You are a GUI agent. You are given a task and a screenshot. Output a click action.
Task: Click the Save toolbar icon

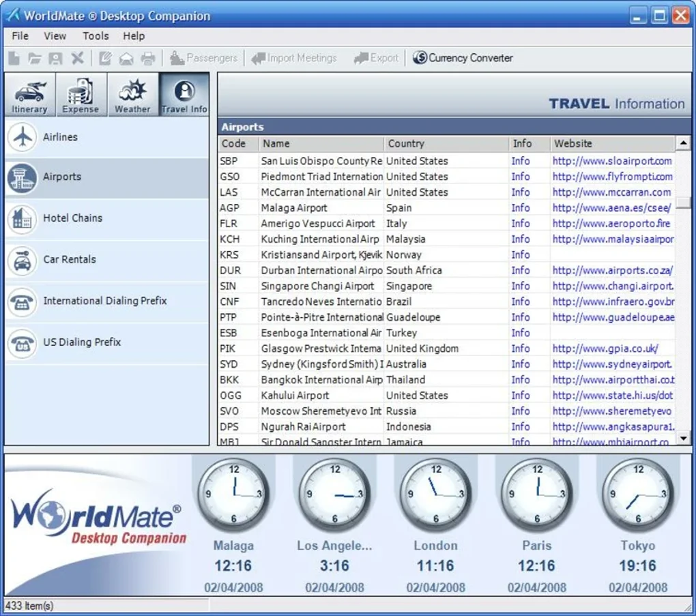55,58
